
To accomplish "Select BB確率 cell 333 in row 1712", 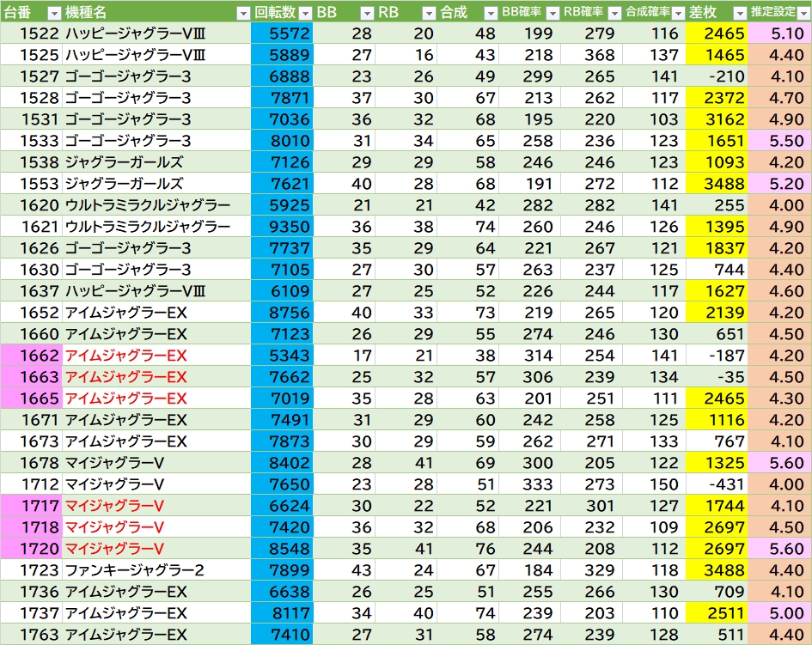I will point(530,484).
